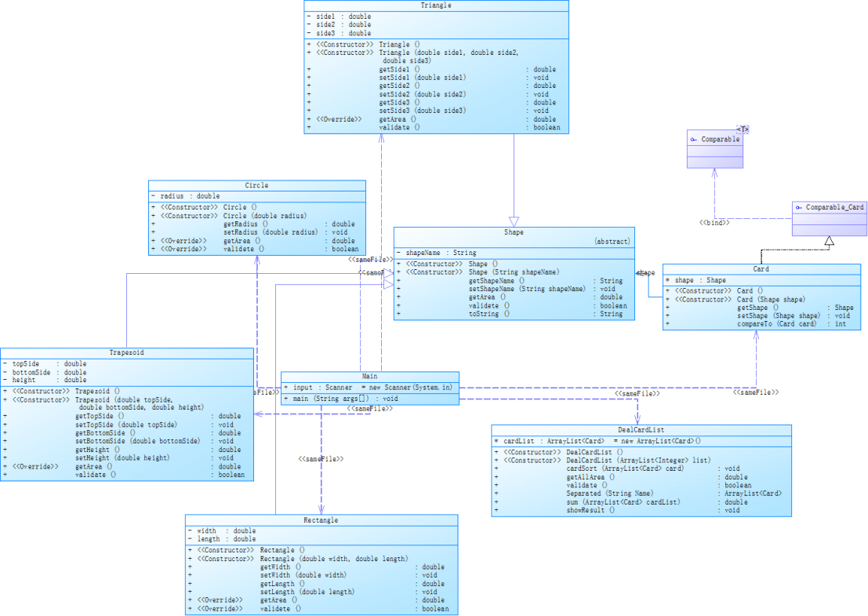This screenshot has height=616, width=868.
Task: Click the Shape abstract class title
Action: pyautogui.click(x=514, y=232)
